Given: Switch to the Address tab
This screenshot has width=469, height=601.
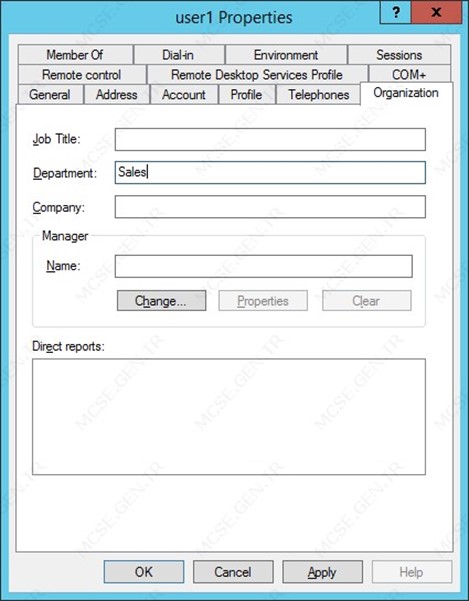Looking at the screenshot, I should point(116,95).
